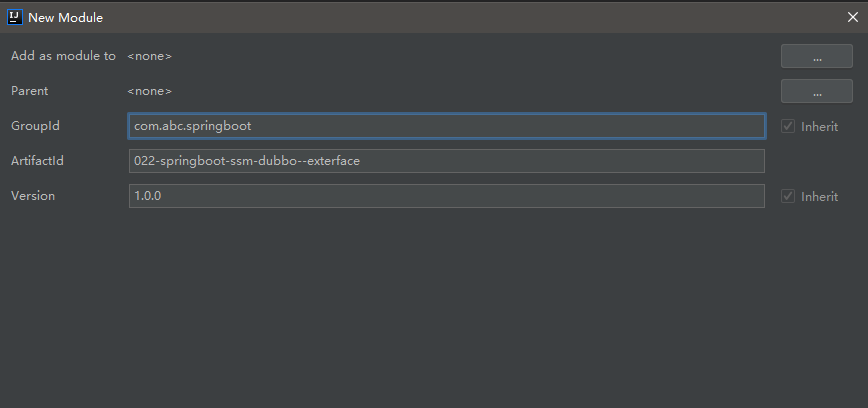Click the New Module title text
This screenshot has width=868, height=408.
65,17
